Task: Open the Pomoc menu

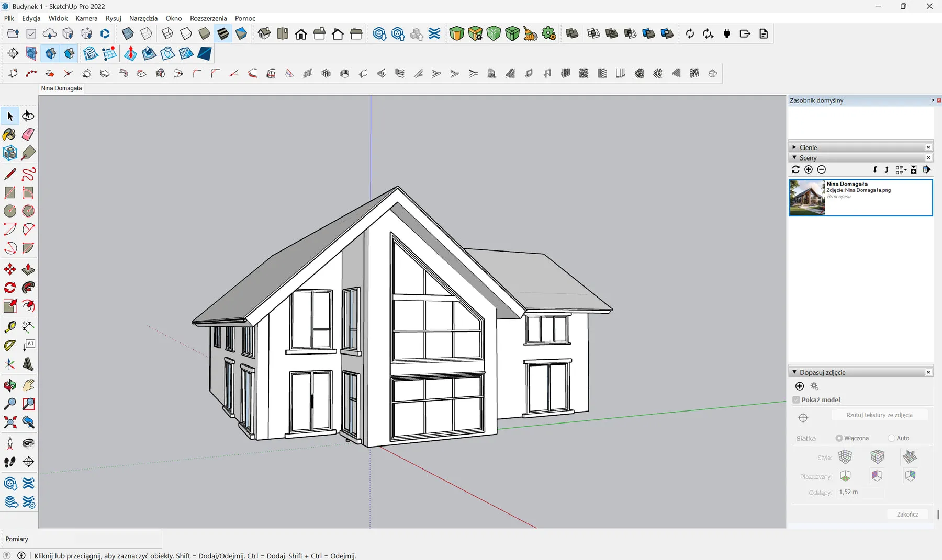Action: [245, 18]
